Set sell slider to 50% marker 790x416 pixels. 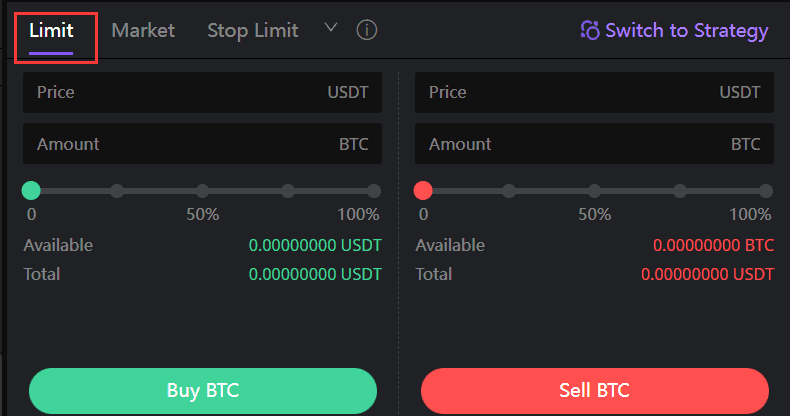[595, 191]
